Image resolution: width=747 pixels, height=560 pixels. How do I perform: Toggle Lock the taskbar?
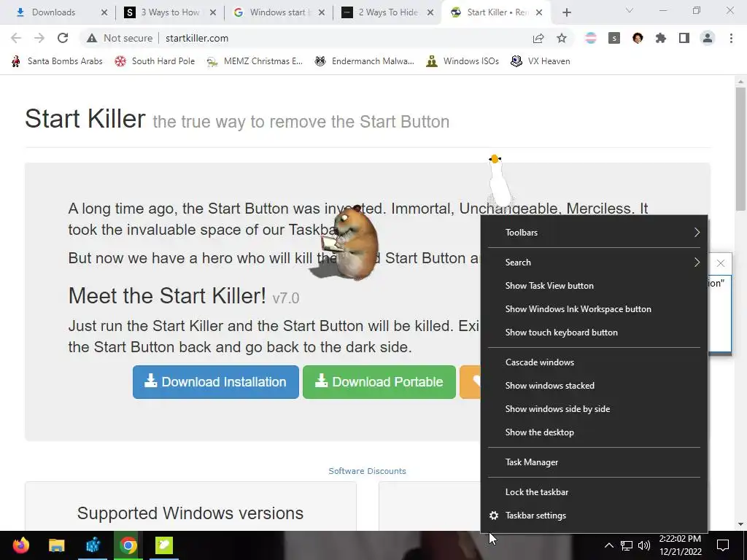pos(594,492)
